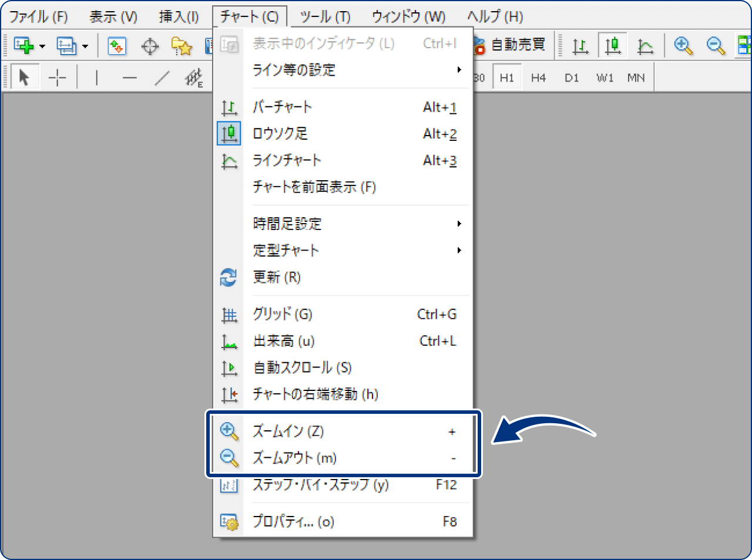The height and width of the screenshot is (560, 752).
Task: Toggle 自動スクロール (S) option
Action: pos(343,367)
